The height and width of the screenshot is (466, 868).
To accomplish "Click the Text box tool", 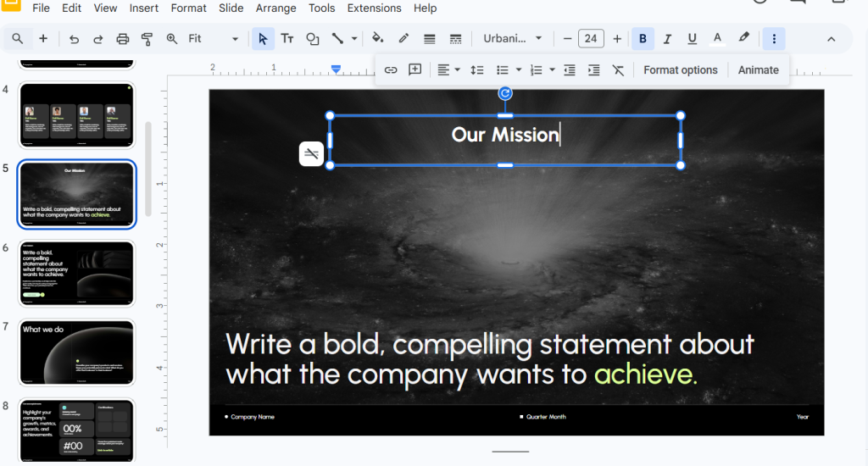I will 287,39.
